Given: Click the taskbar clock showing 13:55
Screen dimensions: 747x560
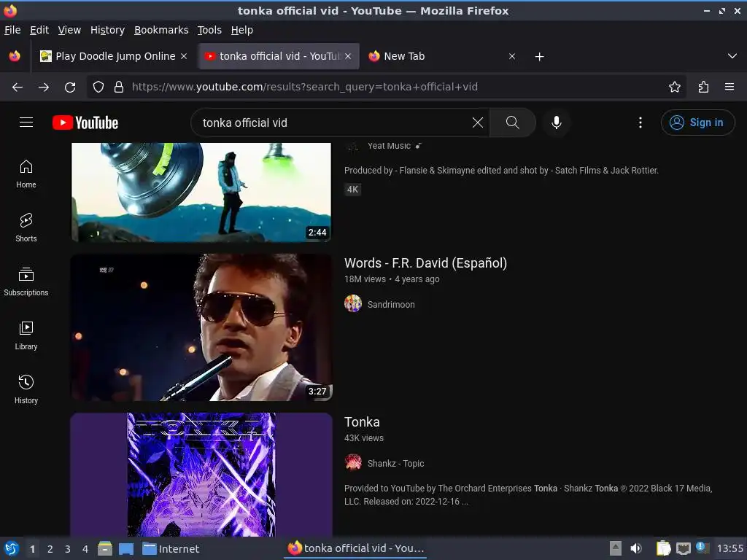Looking at the screenshot, I should (729, 548).
